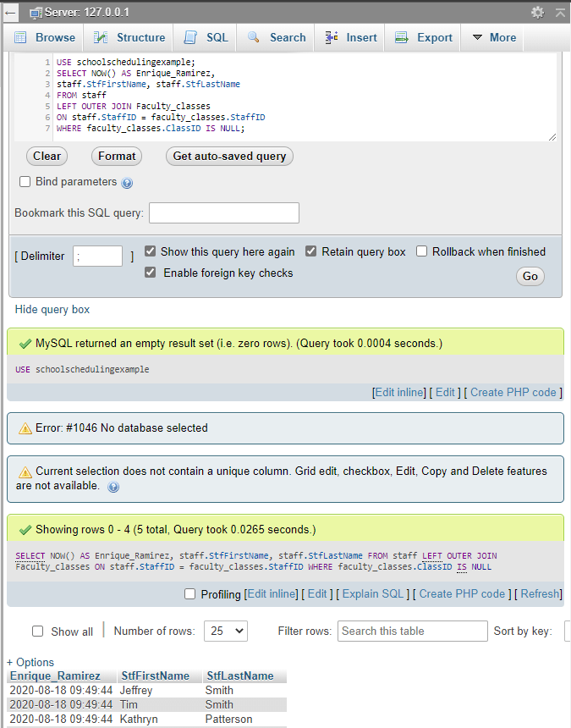Click Edit link next to Explain SQL
This screenshot has width=571, height=728.
point(317,593)
